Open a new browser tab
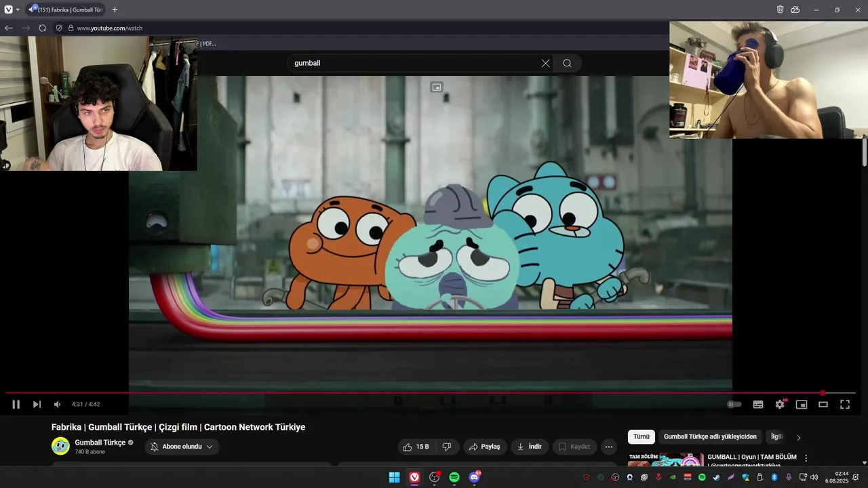The width and height of the screenshot is (868, 488). click(x=115, y=9)
